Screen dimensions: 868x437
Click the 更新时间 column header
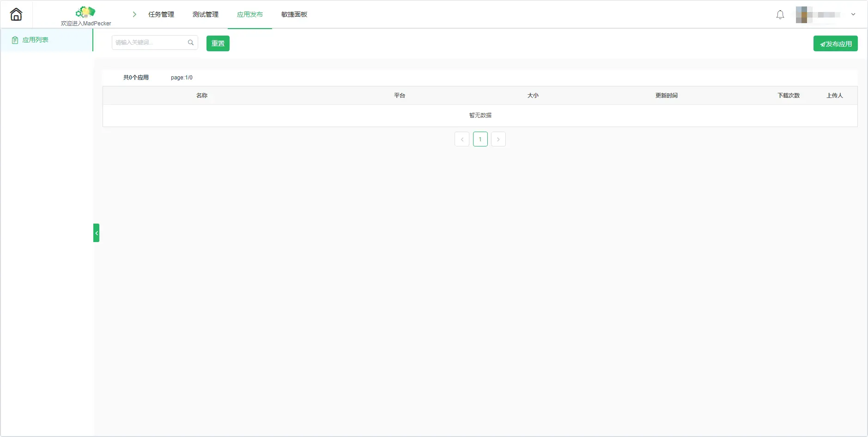point(667,96)
